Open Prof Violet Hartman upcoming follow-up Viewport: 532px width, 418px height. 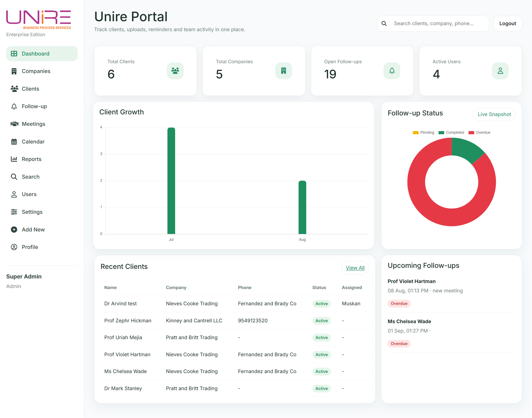coord(412,281)
